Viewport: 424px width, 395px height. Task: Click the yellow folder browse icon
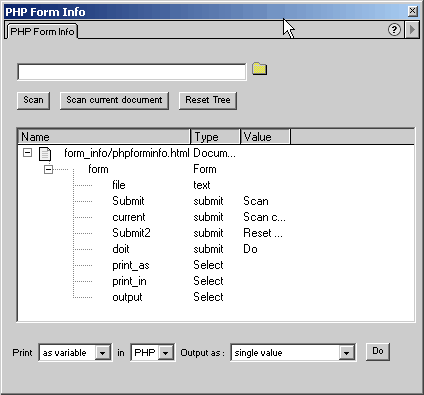pyautogui.click(x=259, y=69)
